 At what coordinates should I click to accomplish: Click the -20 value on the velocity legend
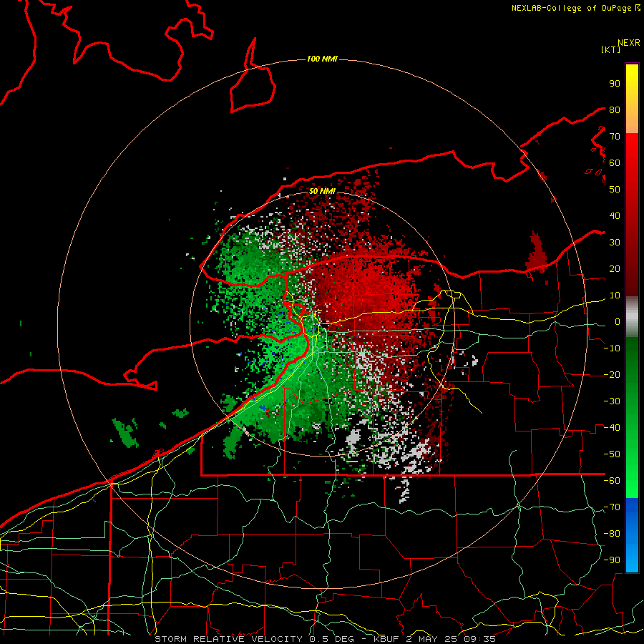click(612, 374)
